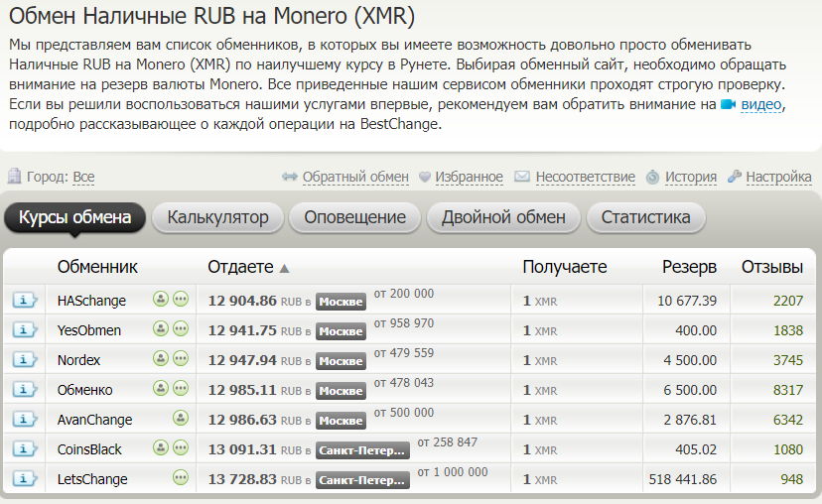Screen dimensions: 822x504
Task: Open info icon for CoinsBlack row
Action: coord(25,449)
